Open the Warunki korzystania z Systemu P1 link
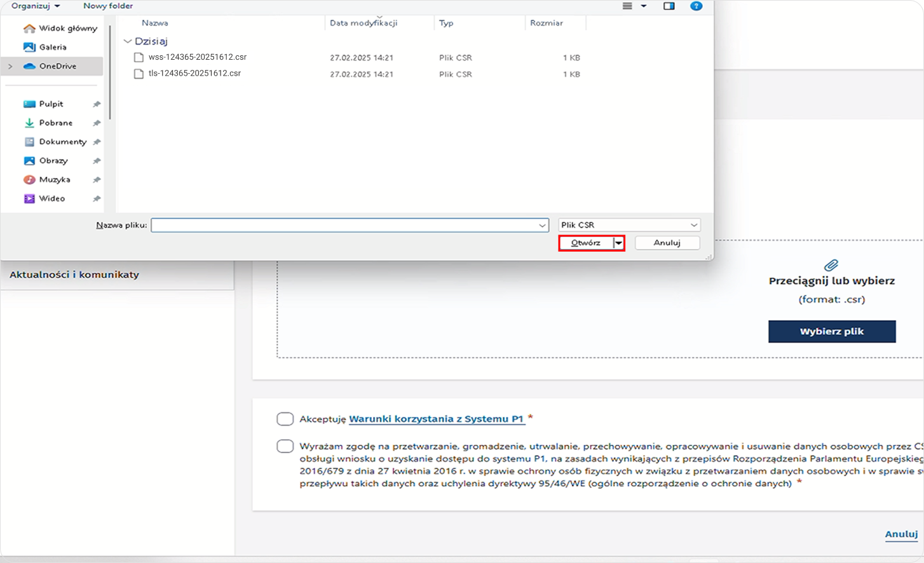The height and width of the screenshot is (563, 924). [437, 419]
